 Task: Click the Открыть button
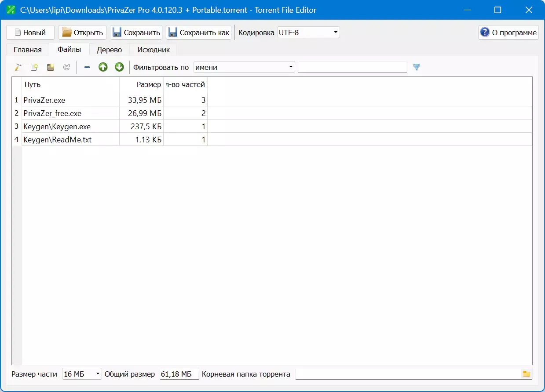[82, 33]
